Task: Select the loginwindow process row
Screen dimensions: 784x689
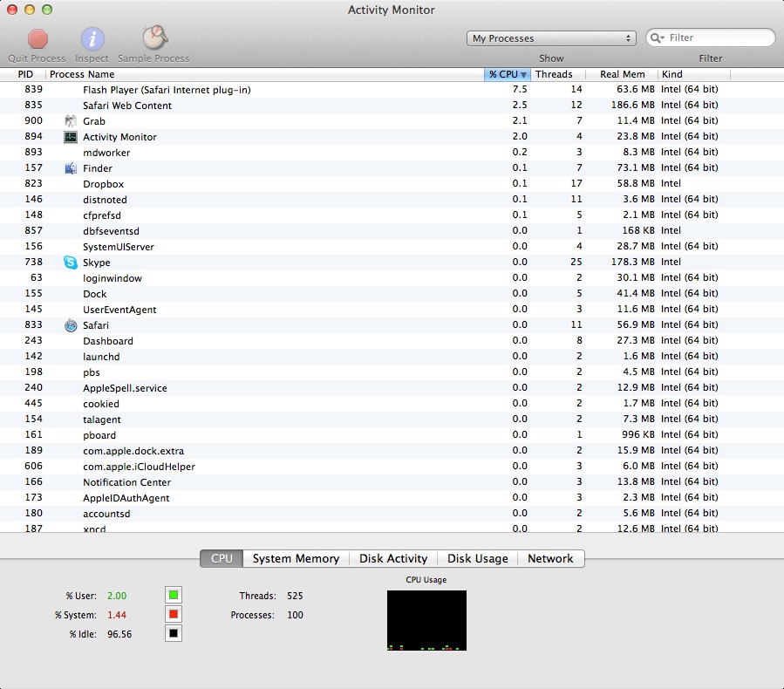Action: click(392, 278)
